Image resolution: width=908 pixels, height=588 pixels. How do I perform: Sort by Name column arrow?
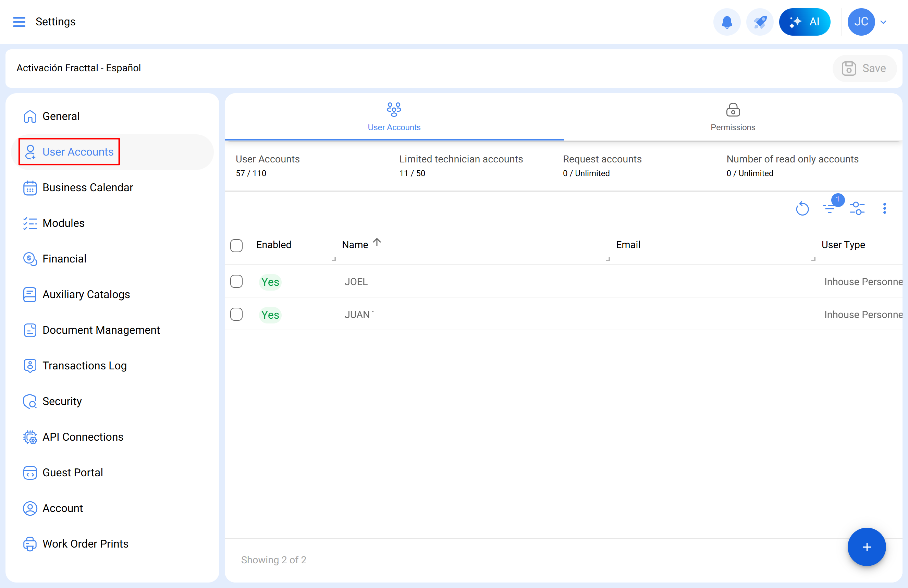click(x=377, y=242)
